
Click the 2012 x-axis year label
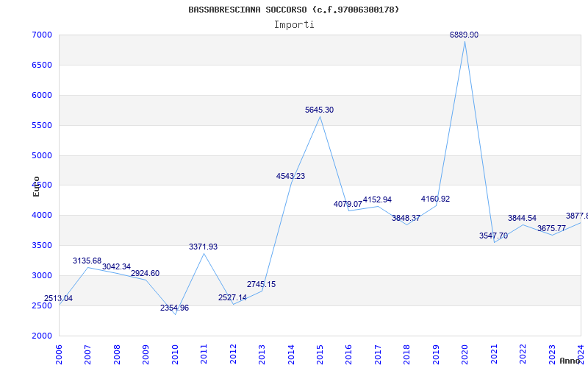[x=233, y=355]
